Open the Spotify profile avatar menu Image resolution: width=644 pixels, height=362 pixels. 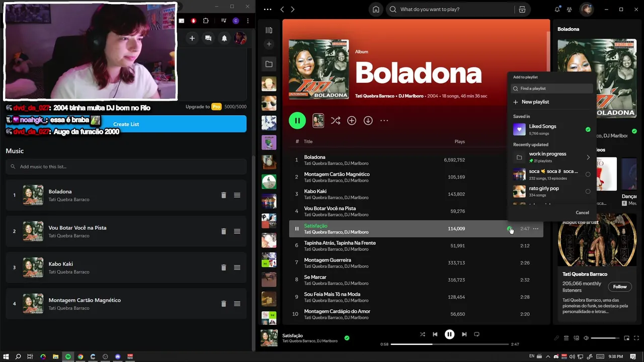tap(587, 9)
